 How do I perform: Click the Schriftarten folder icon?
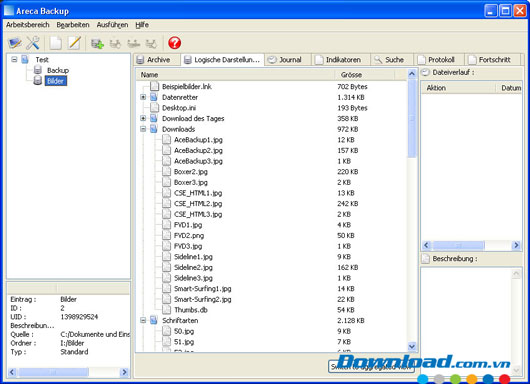tap(154, 320)
